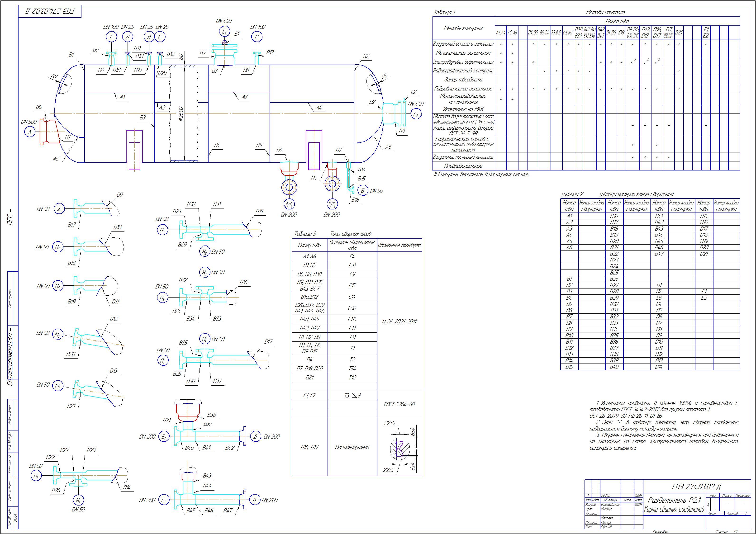The image size is (756, 534).
Task: Click the "Ультразвуковая дефектоскопия" row label
Action: click(463, 62)
